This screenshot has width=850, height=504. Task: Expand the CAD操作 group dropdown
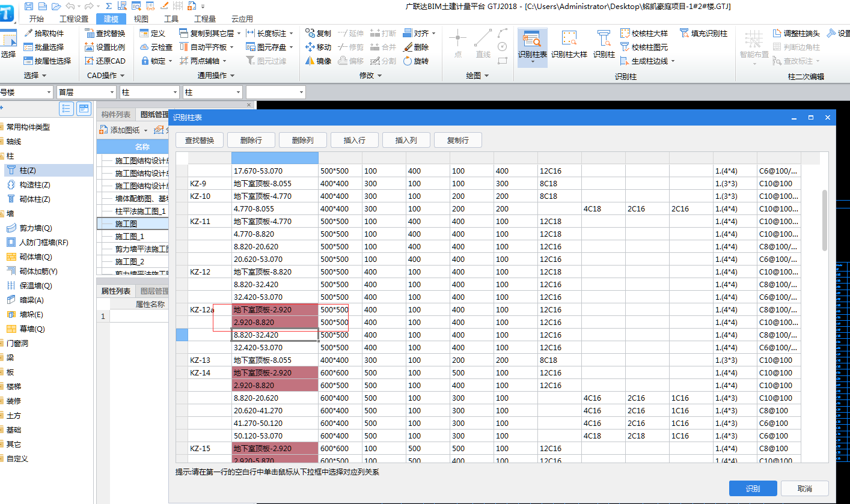tap(106, 76)
